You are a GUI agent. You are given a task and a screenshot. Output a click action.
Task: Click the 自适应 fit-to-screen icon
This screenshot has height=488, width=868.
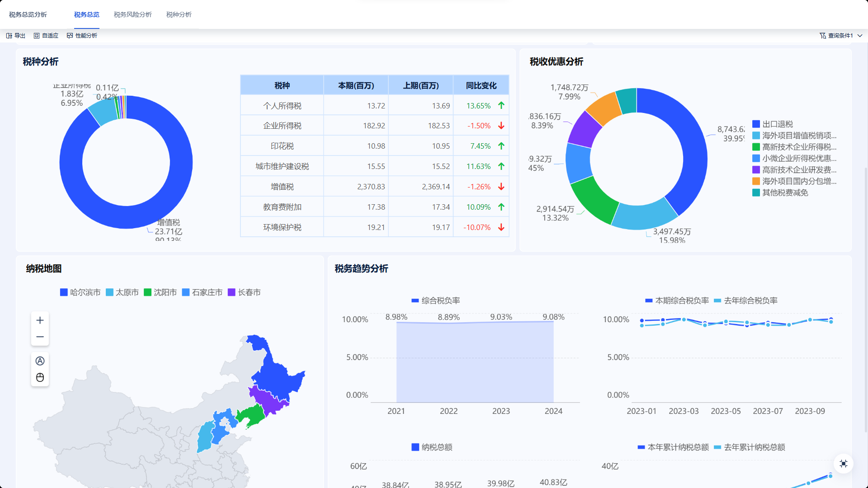(x=37, y=36)
